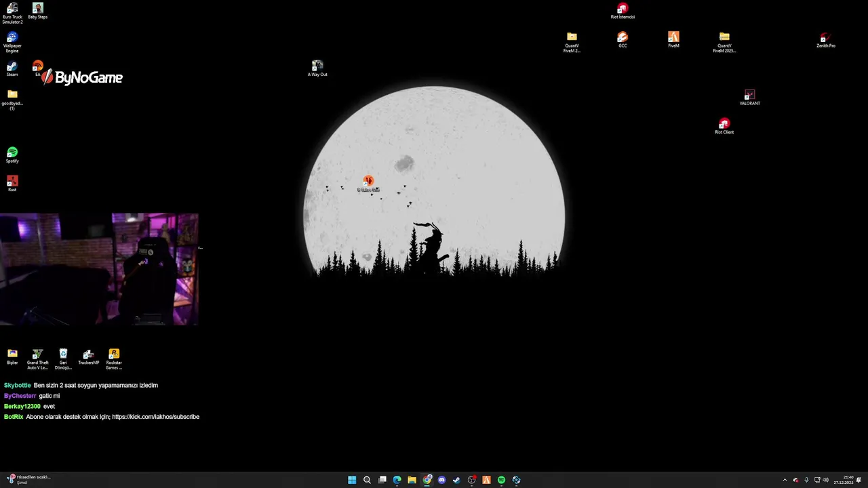Open the kick.com/lakhos/subscribe link
Screen dimensions: 868x488
click(156, 417)
